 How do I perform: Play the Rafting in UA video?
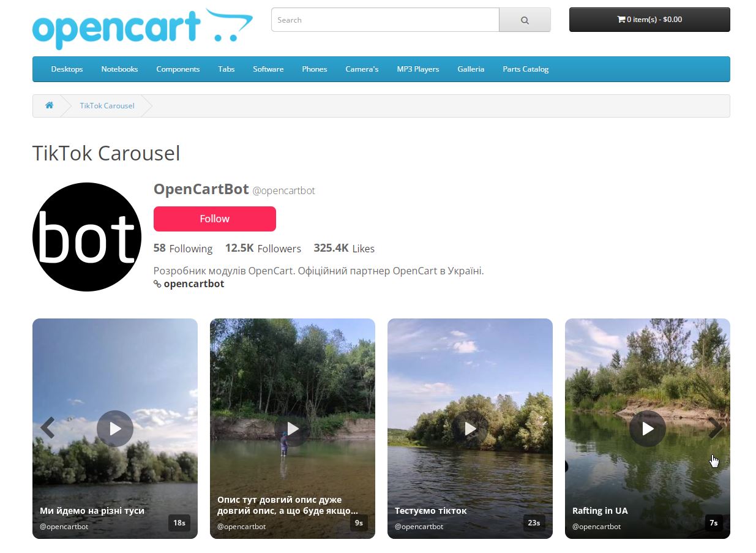(x=648, y=429)
